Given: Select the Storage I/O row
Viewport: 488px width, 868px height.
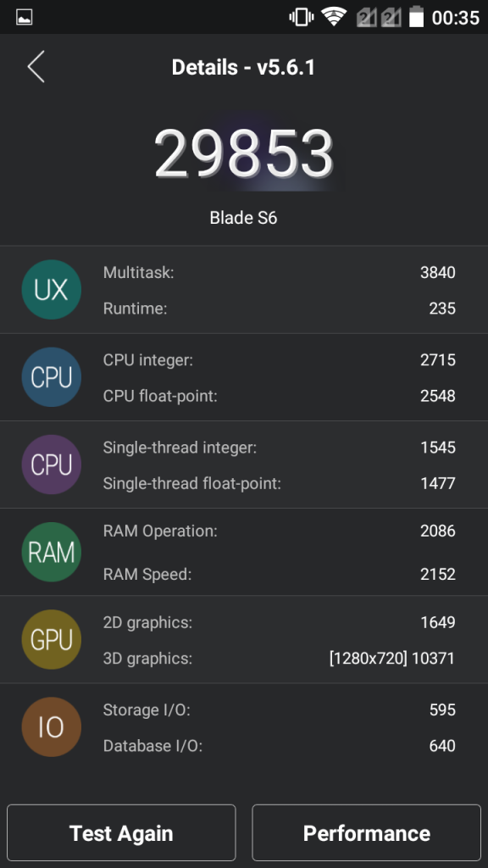Looking at the screenshot, I should click(279, 709).
